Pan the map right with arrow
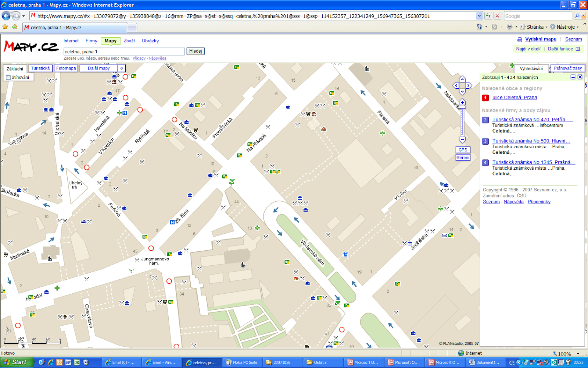Screen dimensions: 588x368 click(x=469, y=85)
